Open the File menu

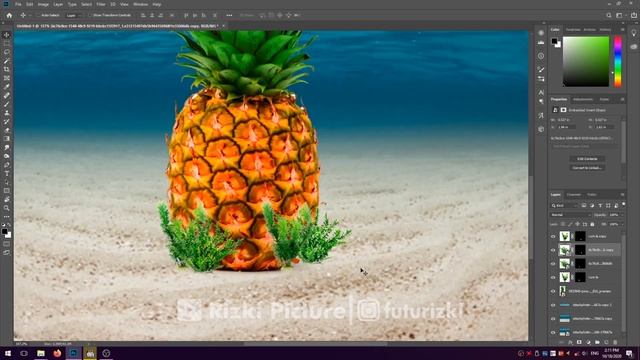click(x=18, y=4)
